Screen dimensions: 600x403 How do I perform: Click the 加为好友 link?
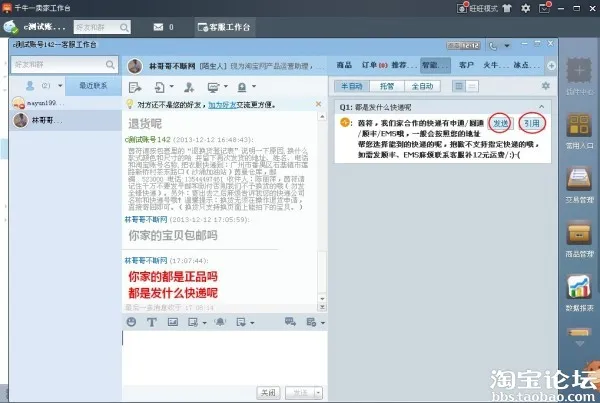coord(222,104)
